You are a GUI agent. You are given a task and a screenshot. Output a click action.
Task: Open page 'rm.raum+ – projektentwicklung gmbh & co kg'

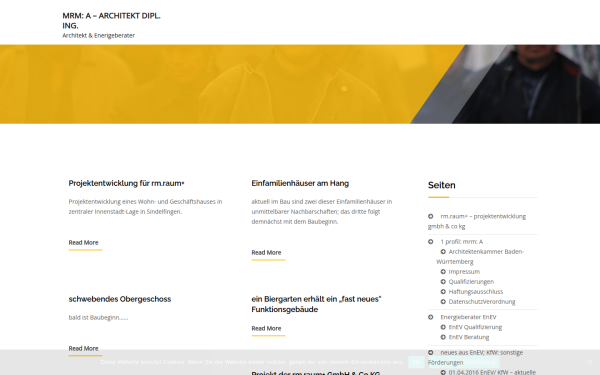(x=477, y=221)
